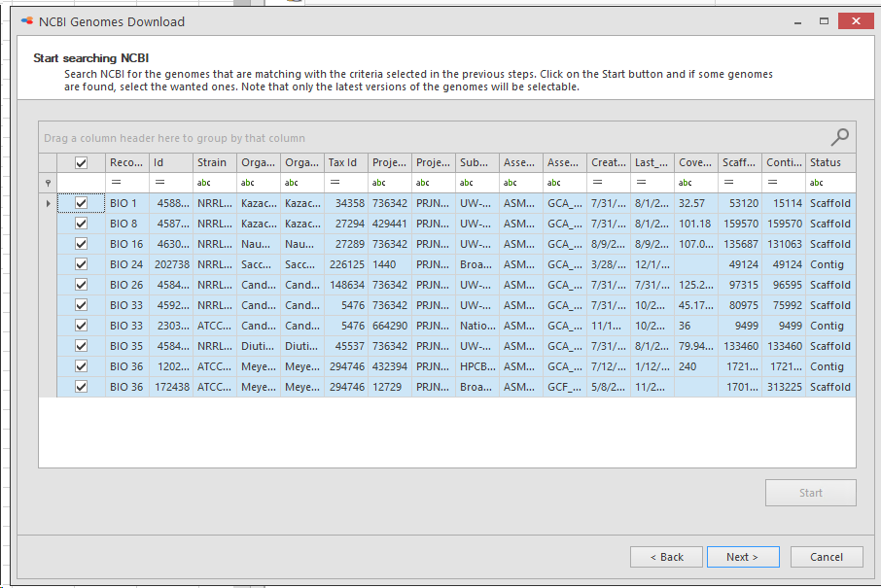Open Scaffold column filter operator
Image resolution: width=881 pixels, height=588 pixels.
[x=728, y=183]
